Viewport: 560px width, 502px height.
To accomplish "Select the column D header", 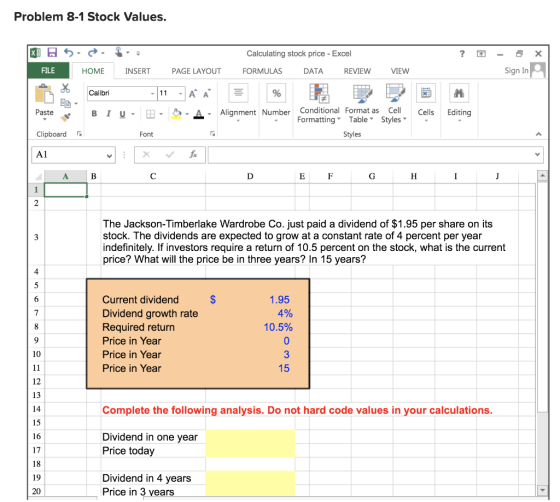I will (250, 176).
